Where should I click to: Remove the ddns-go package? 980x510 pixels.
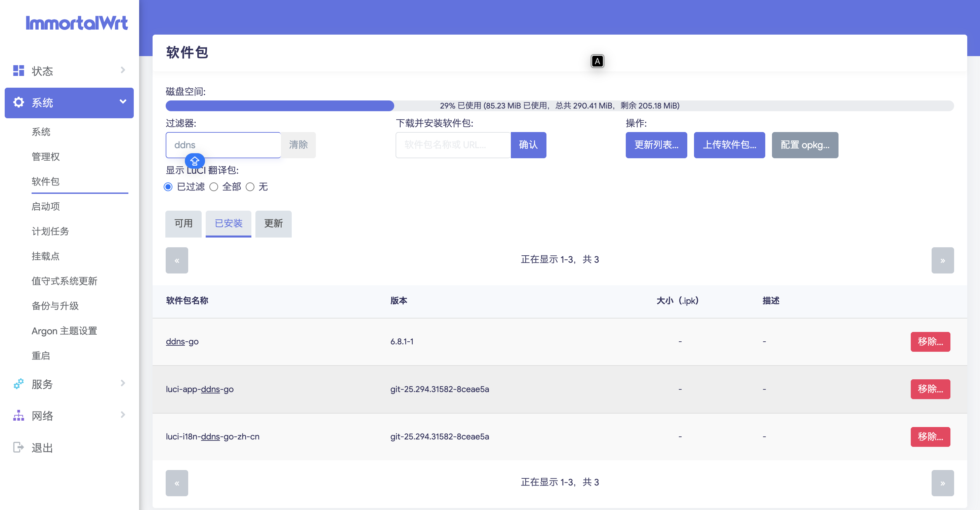[x=930, y=342]
